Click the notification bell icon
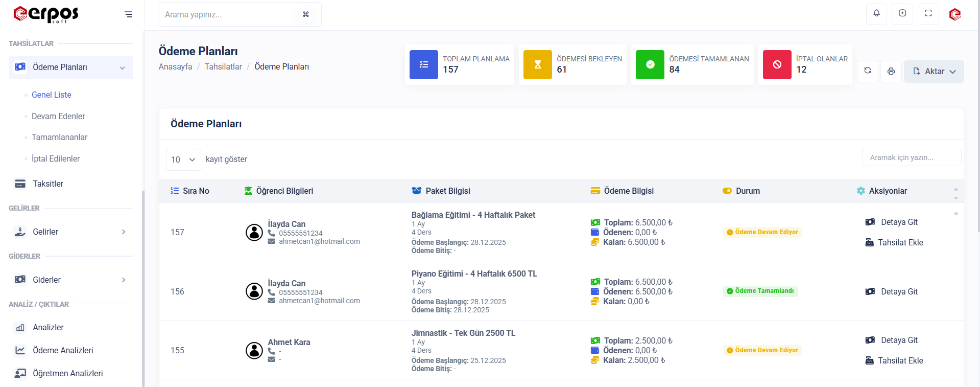The width and height of the screenshot is (980, 387). click(876, 14)
